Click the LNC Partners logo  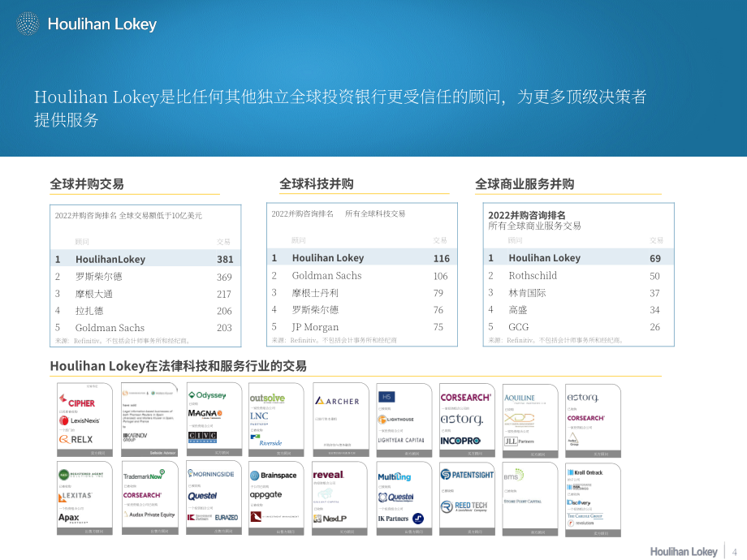click(259, 418)
